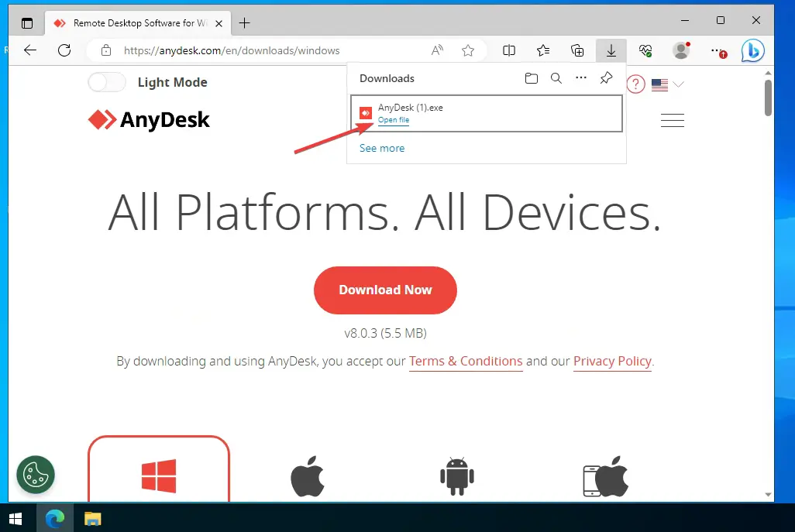795x532 pixels.
Task: Open the Favorites list
Action: [x=543, y=50]
